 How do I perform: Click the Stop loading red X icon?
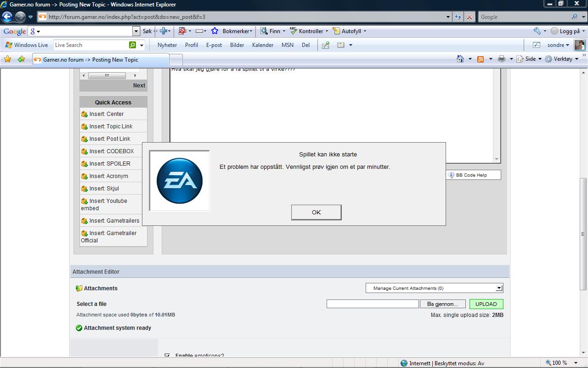pos(469,17)
